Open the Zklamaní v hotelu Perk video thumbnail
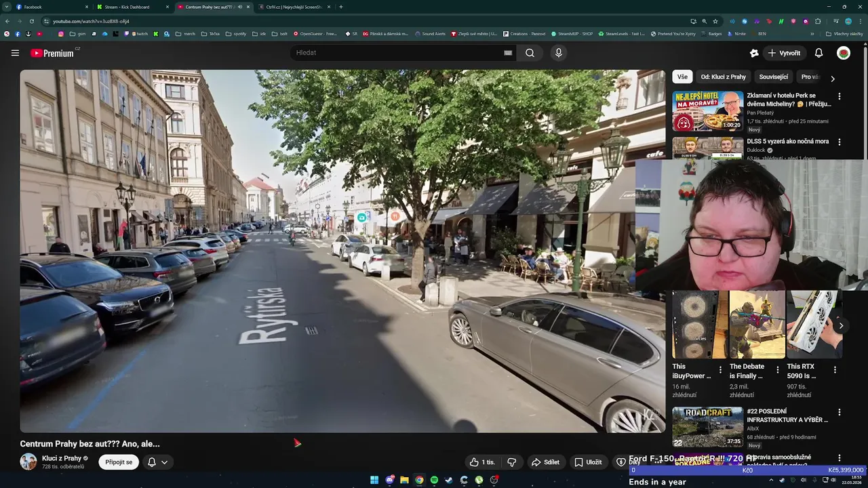The width and height of the screenshot is (868, 488). (708, 110)
